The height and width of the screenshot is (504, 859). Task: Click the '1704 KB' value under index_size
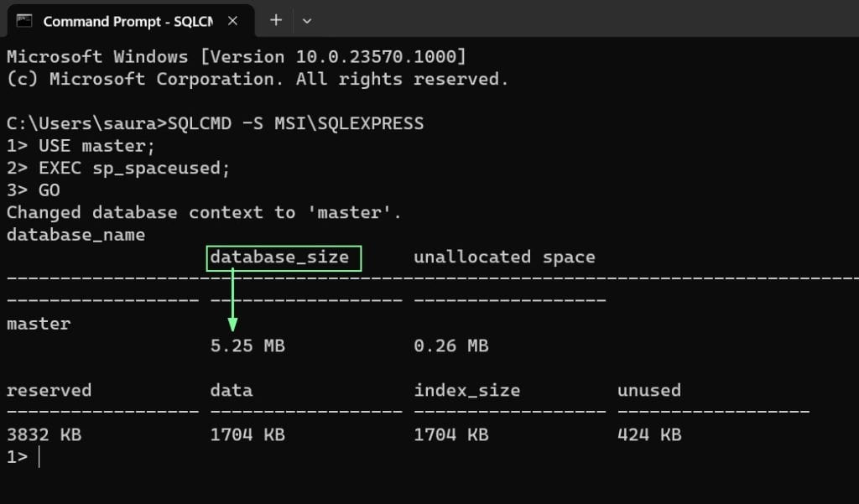[450, 434]
